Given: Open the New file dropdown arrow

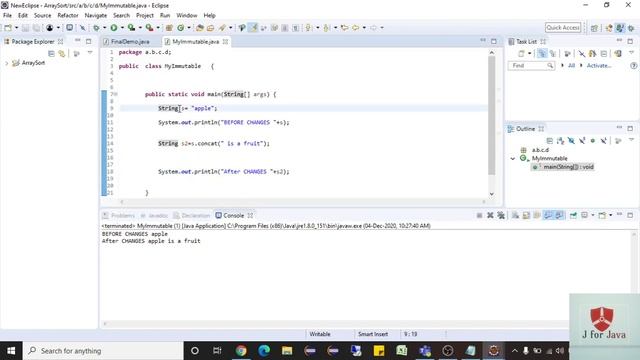Looking at the screenshot, I should (x=16, y=28).
